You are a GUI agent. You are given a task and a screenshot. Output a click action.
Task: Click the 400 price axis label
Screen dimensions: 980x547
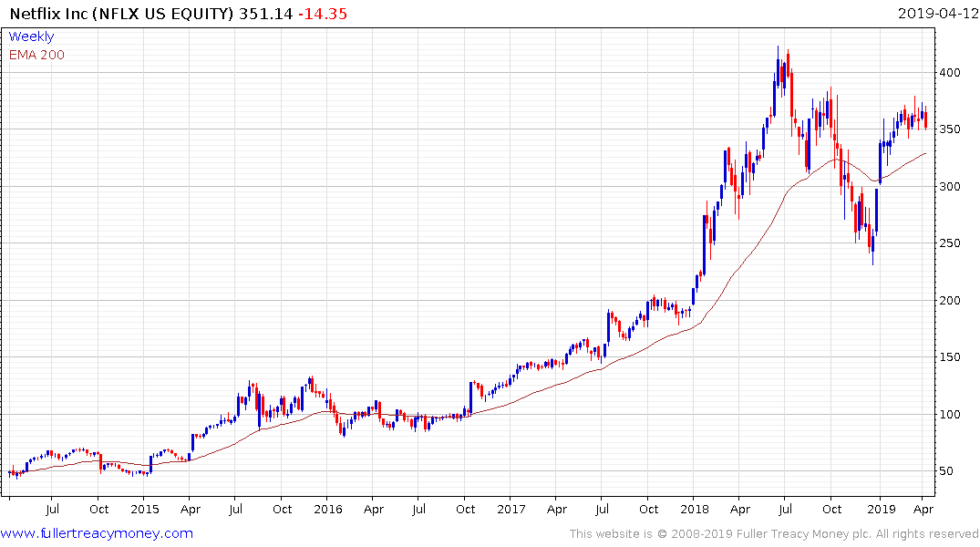click(950, 73)
